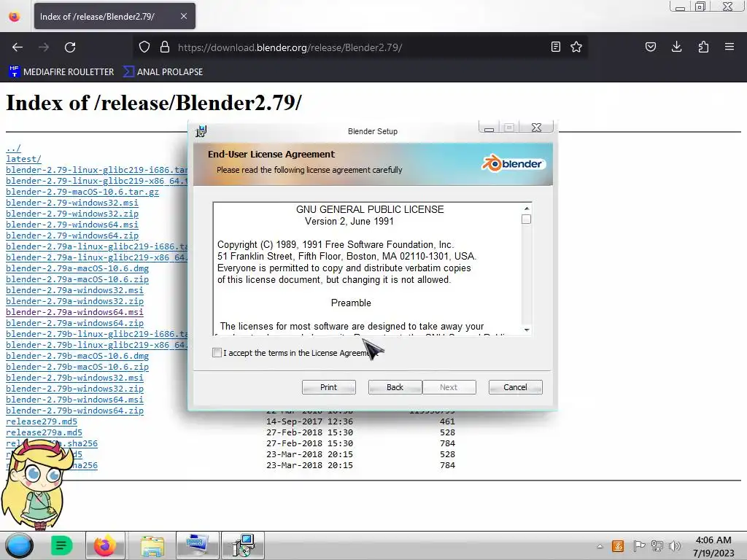Select the Blender installer taskbar item
747x560 pixels.
(244, 545)
